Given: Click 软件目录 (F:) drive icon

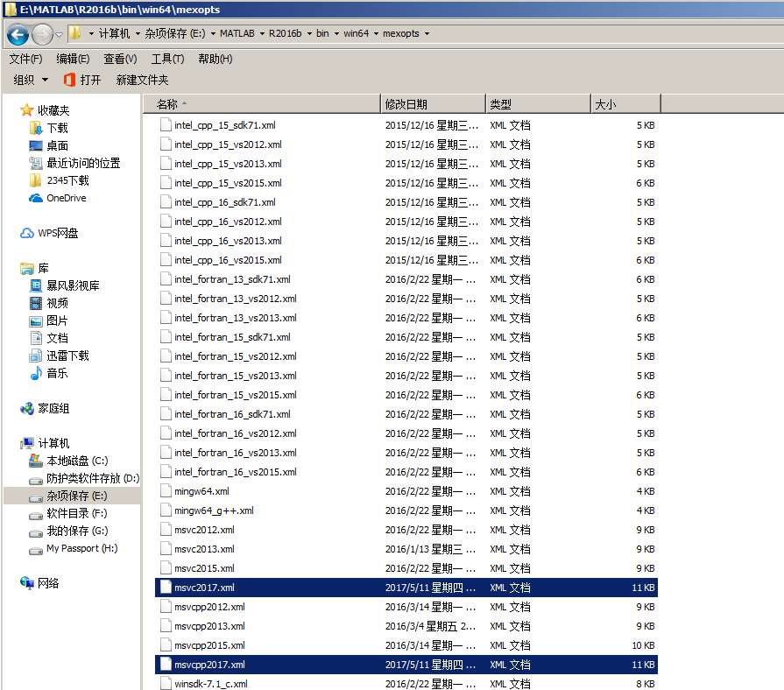Looking at the screenshot, I should click(x=36, y=515).
